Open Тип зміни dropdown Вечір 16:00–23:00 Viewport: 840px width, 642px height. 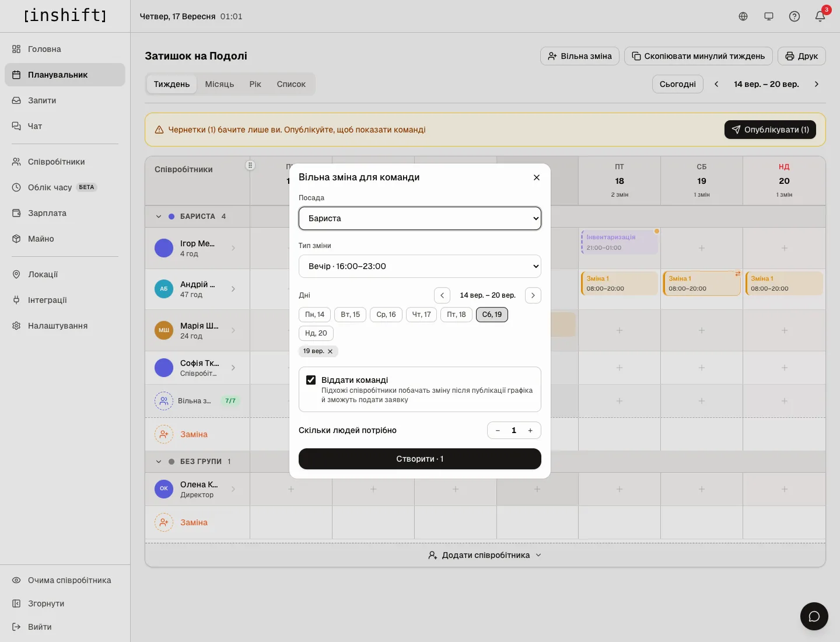(x=420, y=266)
